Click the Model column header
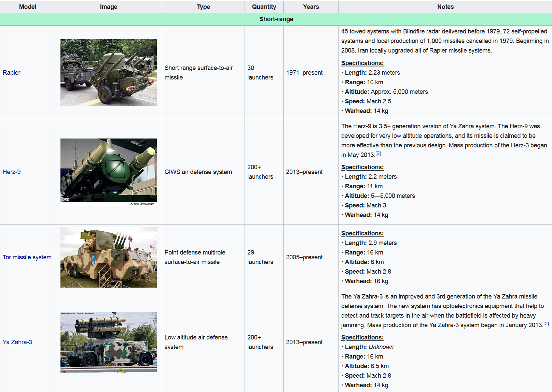 coord(28,7)
